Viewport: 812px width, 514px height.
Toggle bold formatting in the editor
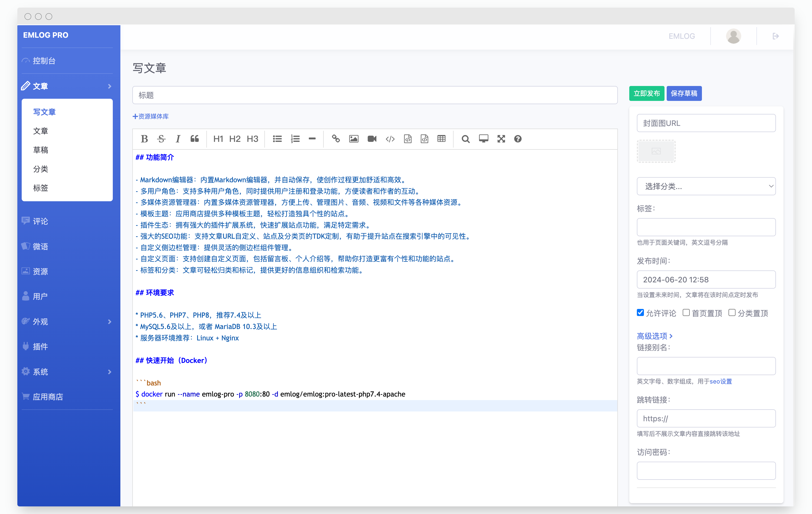pos(144,139)
